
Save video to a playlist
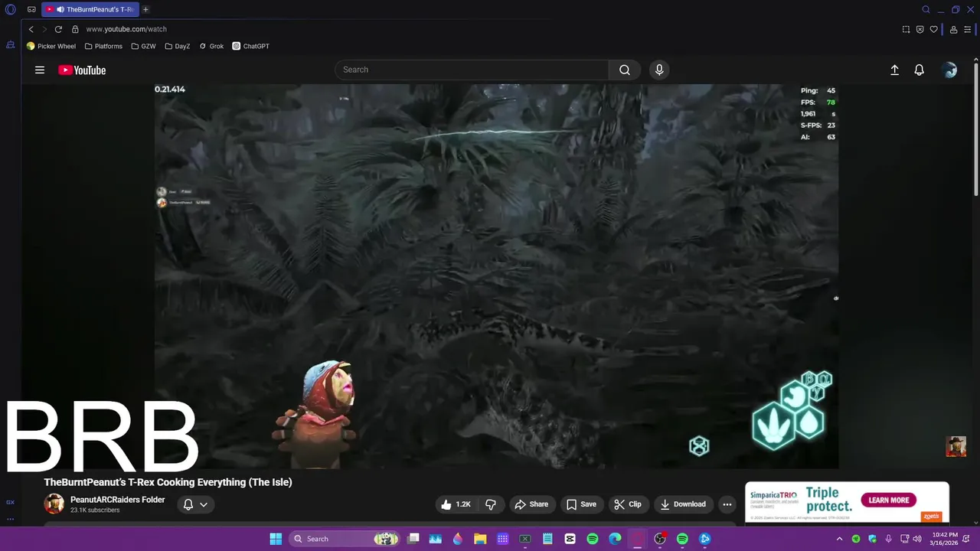pyautogui.click(x=581, y=504)
